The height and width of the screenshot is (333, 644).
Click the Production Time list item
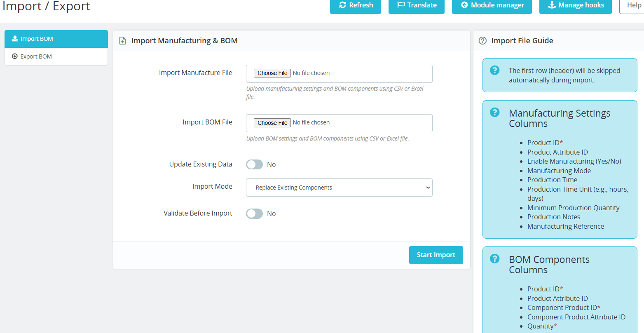point(552,180)
